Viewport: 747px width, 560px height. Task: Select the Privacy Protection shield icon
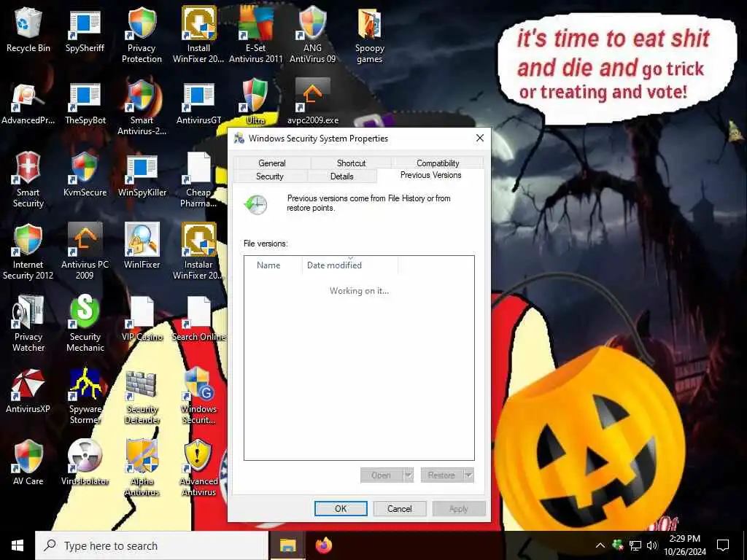(x=142, y=36)
